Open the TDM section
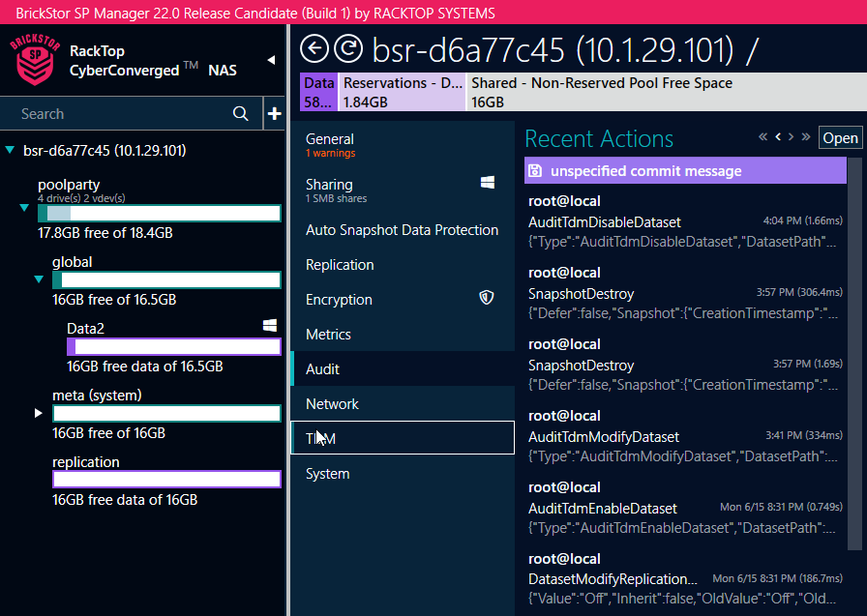This screenshot has width=867, height=616. 320,438
